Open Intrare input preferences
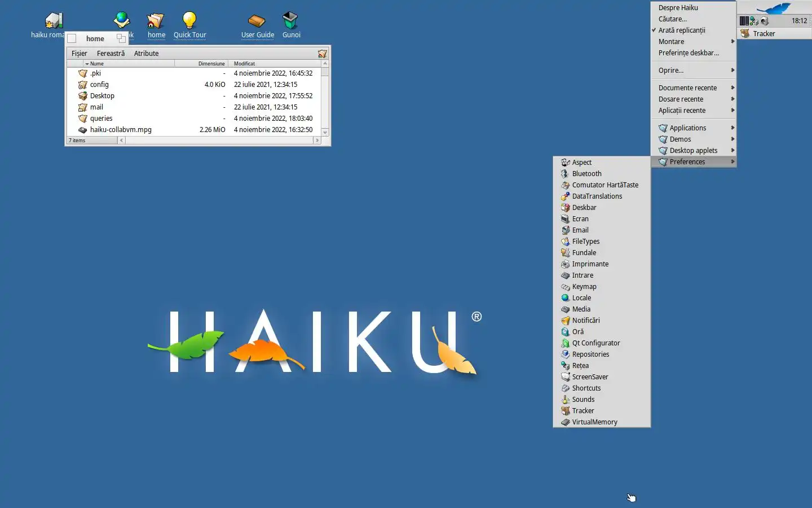The height and width of the screenshot is (508, 812). pos(602,275)
